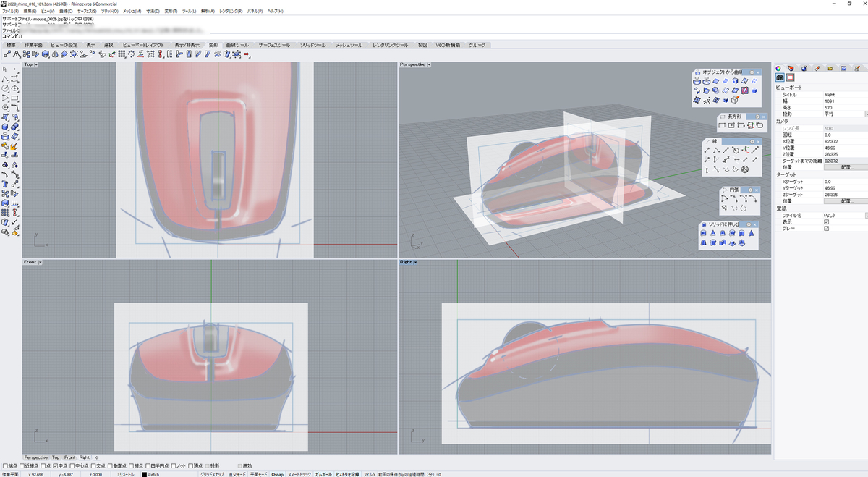Enable the ノット osnap checkbox
The height and width of the screenshot is (477, 868).
172,465
